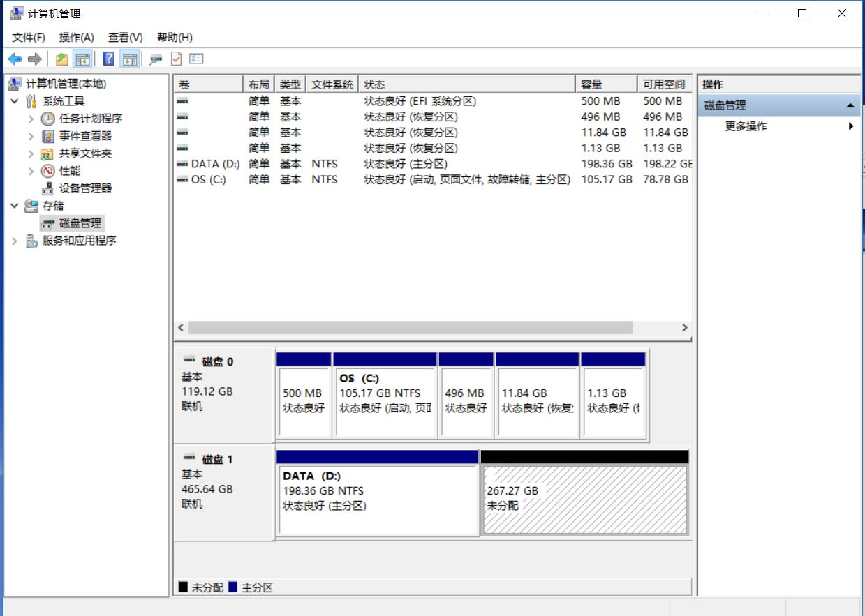The height and width of the screenshot is (616, 865).
Task: Click the Up one level folder icon
Action: pos(62,59)
